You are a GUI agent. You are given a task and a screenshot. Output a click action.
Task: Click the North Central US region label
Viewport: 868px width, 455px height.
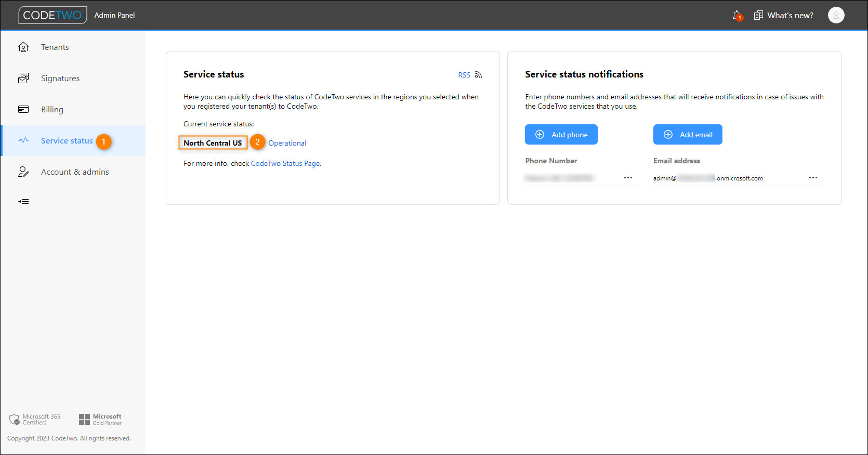(213, 143)
